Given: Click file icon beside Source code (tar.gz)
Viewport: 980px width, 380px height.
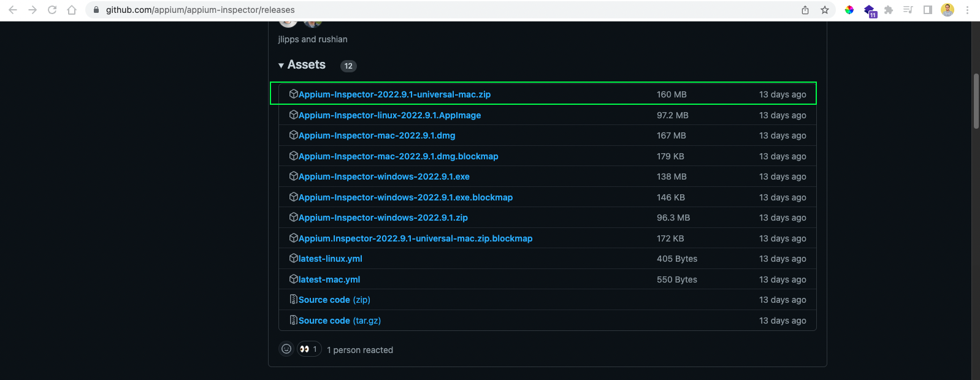Looking at the screenshot, I should click(x=294, y=320).
